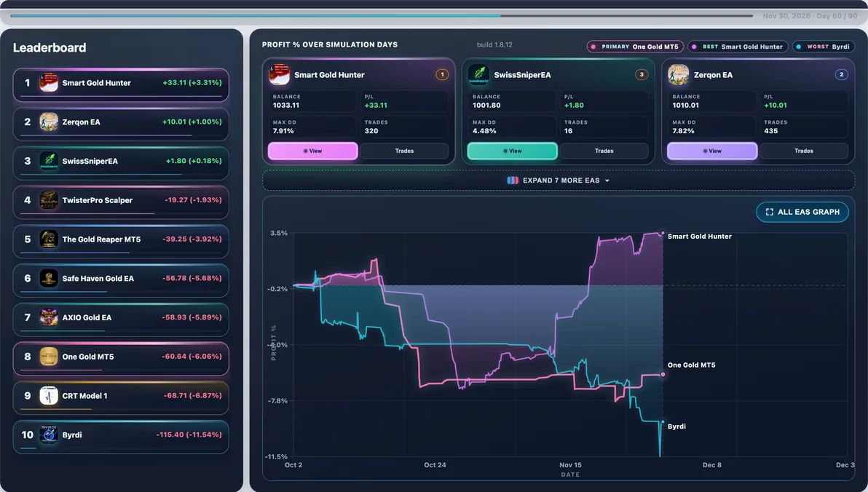
Task: Select TwisterPro Scalper leaderboard row
Action: tap(121, 202)
